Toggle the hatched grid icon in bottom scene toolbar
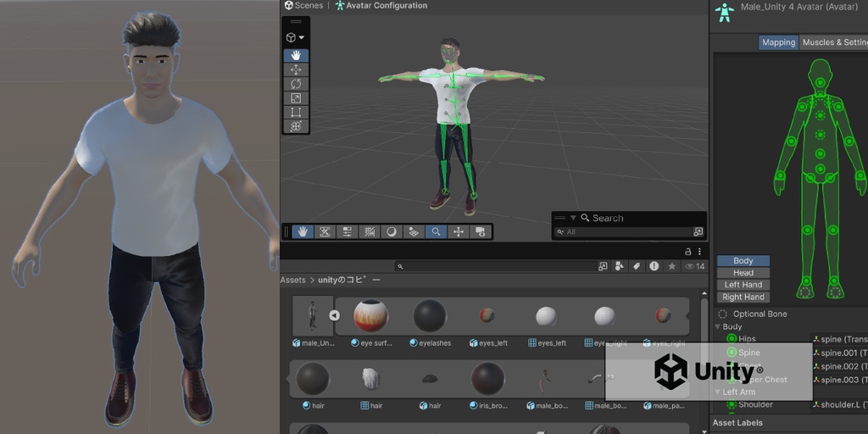The width and height of the screenshot is (868, 434). (x=370, y=232)
